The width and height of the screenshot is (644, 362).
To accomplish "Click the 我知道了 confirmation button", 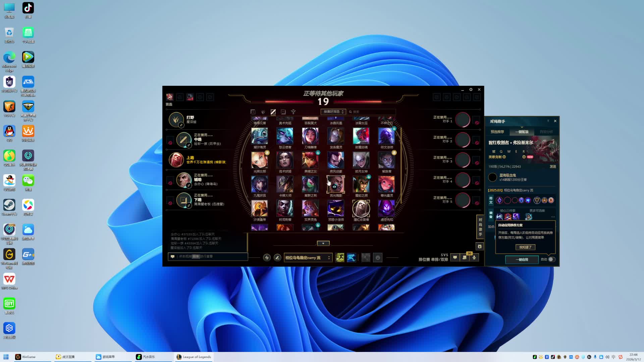I will [525, 247].
